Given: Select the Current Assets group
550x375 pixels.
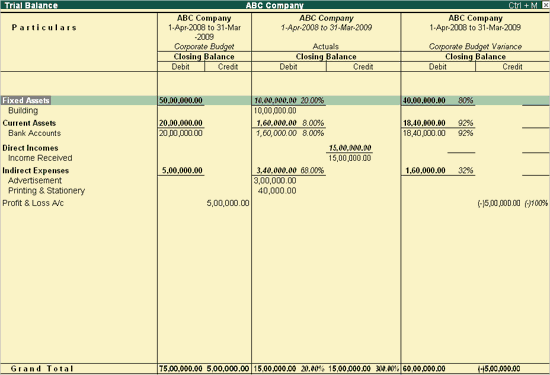Looking at the screenshot, I should [29, 123].
